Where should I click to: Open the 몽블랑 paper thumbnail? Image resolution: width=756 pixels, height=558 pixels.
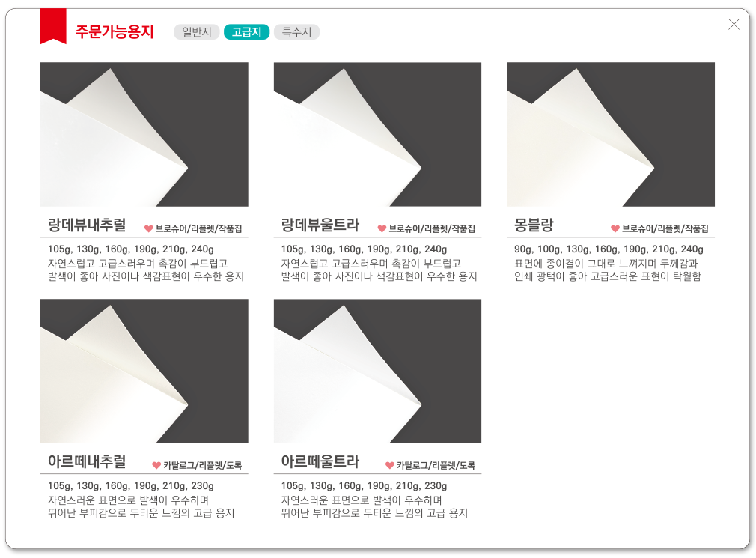(x=611, y=134)
